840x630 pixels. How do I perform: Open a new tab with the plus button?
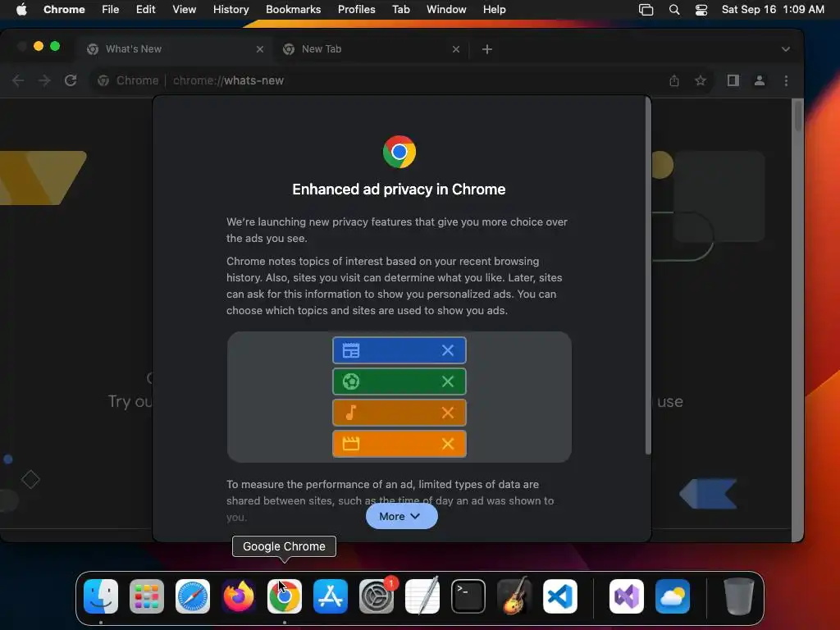[487, 49]
